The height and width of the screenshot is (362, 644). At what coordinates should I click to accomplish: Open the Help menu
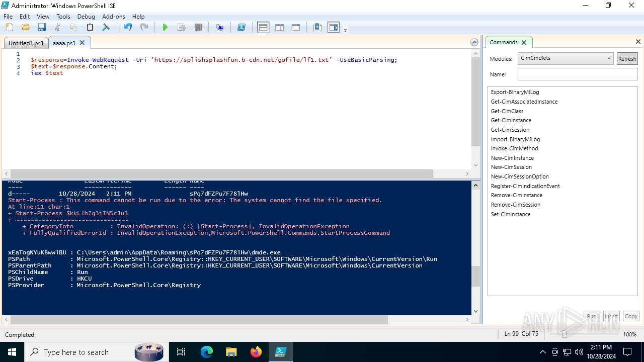pyautogui.click(x=138, y=17)
